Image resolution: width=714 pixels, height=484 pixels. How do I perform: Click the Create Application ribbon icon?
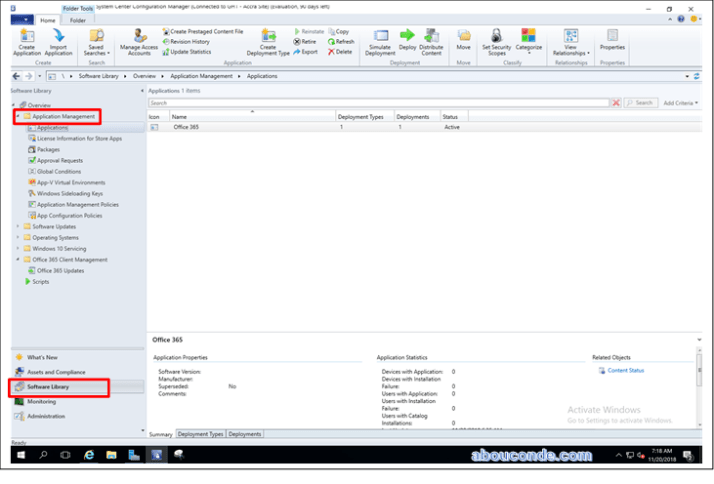click(x=26, y=40)
